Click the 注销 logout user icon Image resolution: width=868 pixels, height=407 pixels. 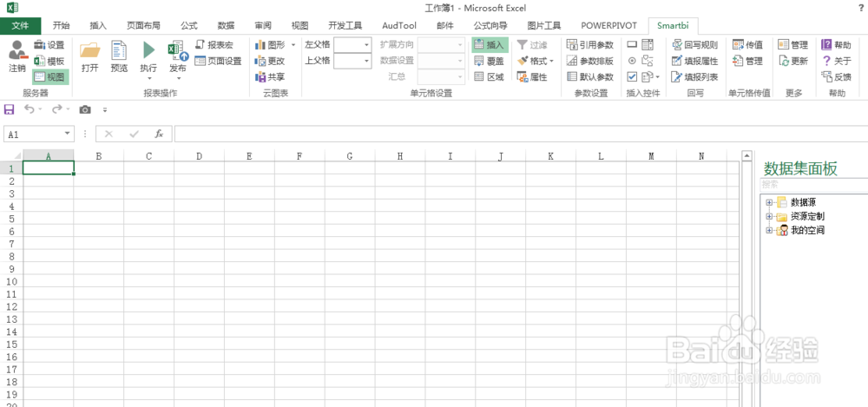17,49
